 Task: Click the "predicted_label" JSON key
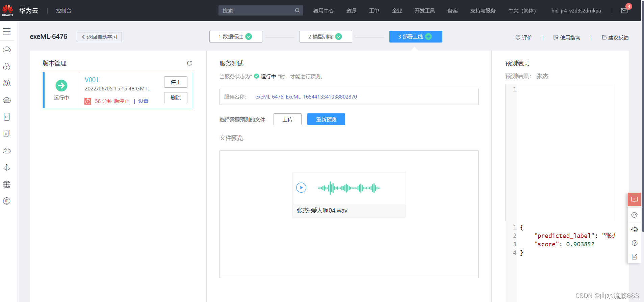pos(564,236)
